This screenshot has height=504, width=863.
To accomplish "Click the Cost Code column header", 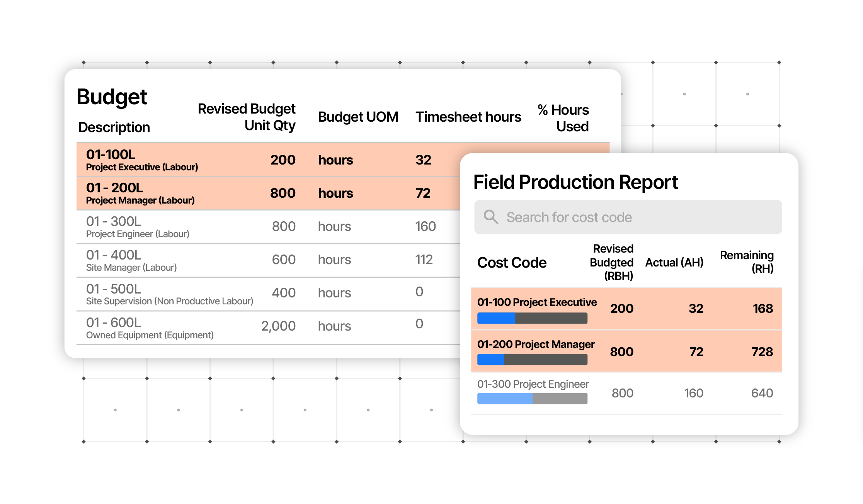I will tap(512, 263).
